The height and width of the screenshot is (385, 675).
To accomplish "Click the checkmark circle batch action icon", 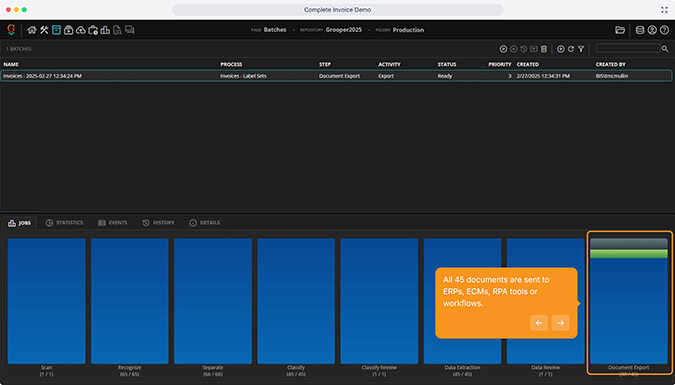I will point(503,49).
